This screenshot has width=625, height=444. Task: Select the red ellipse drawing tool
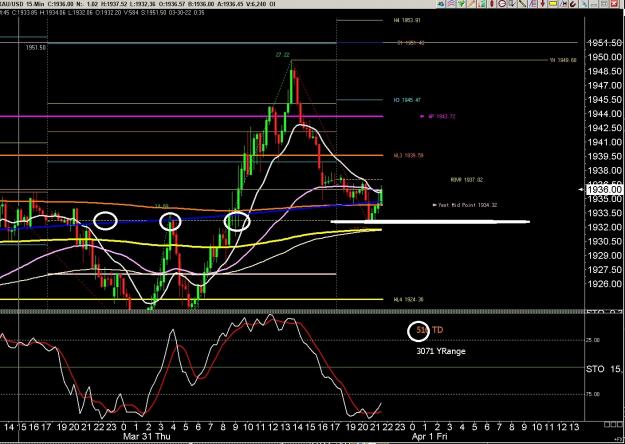492,4
